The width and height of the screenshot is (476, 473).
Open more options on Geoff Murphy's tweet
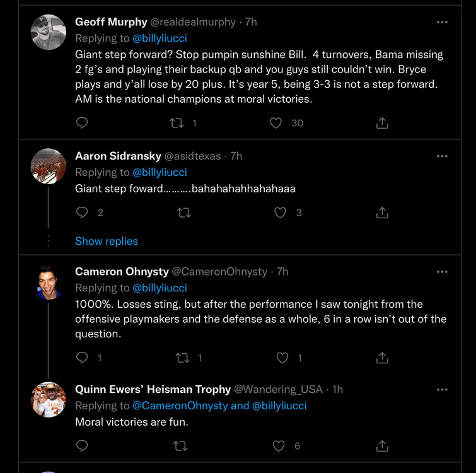tap(442, 22)
